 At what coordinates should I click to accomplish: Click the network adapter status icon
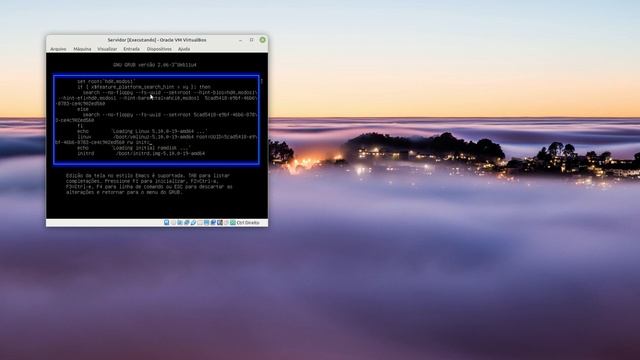(187, 222)
